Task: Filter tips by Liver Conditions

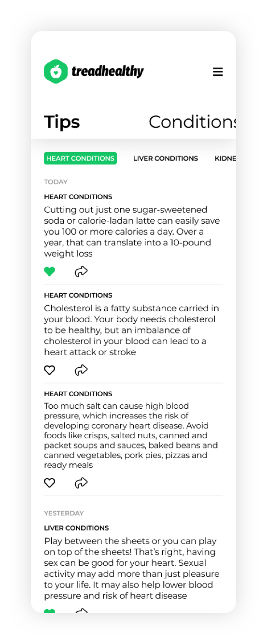Action: (x=166, y=158)
